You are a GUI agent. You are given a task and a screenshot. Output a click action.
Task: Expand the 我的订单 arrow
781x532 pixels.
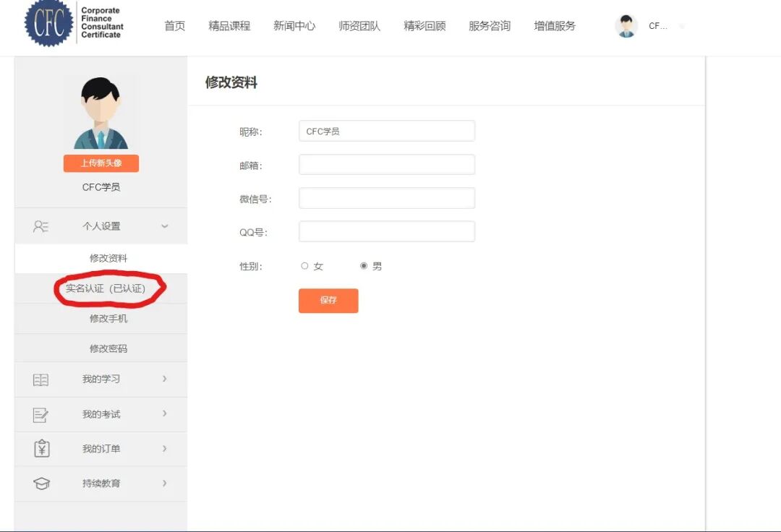164,448
